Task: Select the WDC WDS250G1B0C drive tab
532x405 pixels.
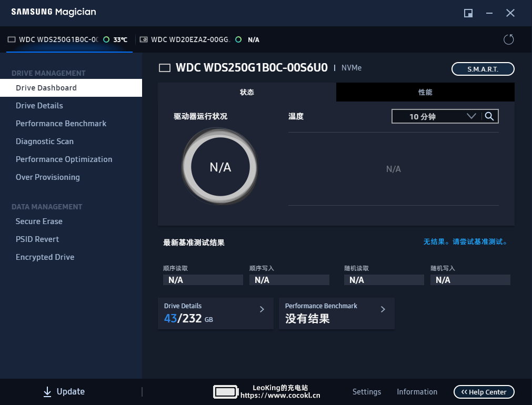Action: pyautogui.click(x=69, y=39)
